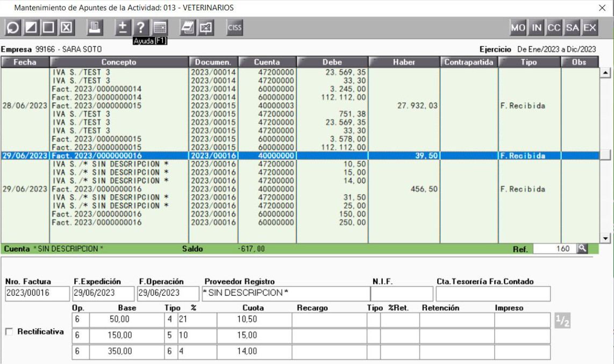
Task: Click the circular arrow refresh toolbar icon
Action: click(12, 27)
